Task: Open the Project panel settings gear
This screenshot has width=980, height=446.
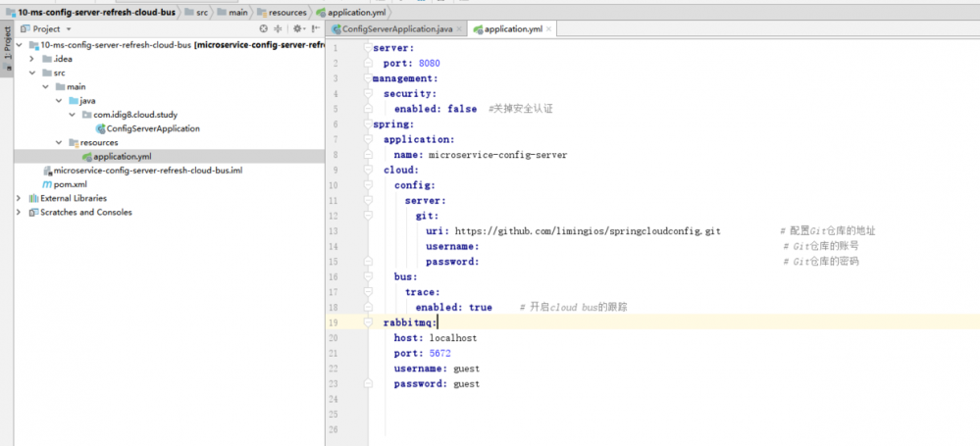Action: pyautogui.click(x=298, y=29)
